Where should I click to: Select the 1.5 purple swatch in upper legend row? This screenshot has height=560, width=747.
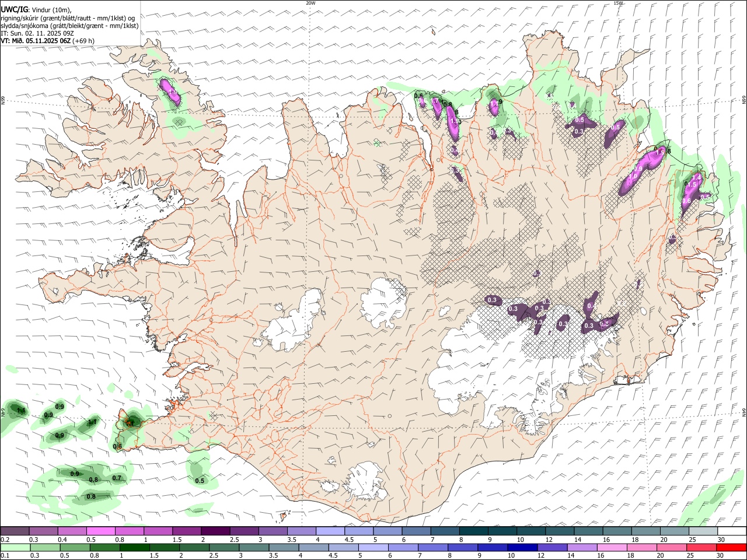pyautogui.click(x=187, y=531)
